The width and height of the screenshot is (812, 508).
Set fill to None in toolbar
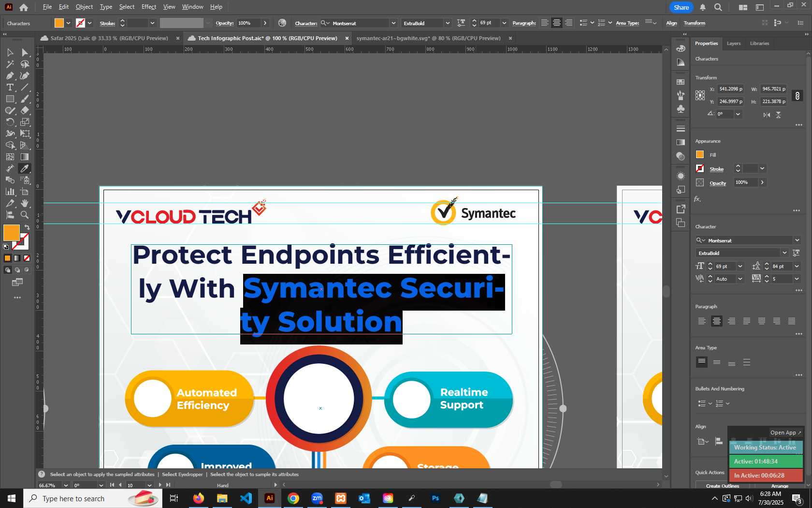coord(27,258)
